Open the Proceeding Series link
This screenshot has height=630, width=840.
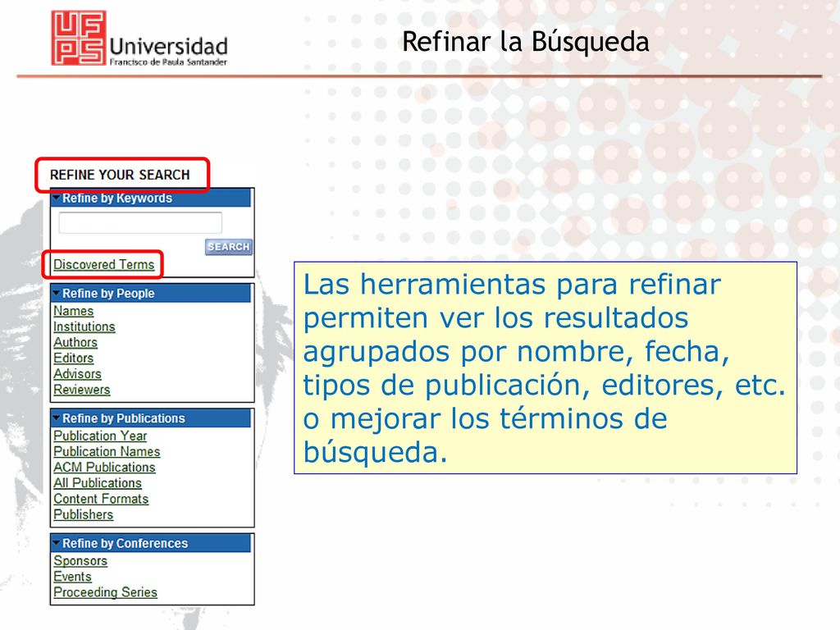pyautogui.click(x=106, y=592)
